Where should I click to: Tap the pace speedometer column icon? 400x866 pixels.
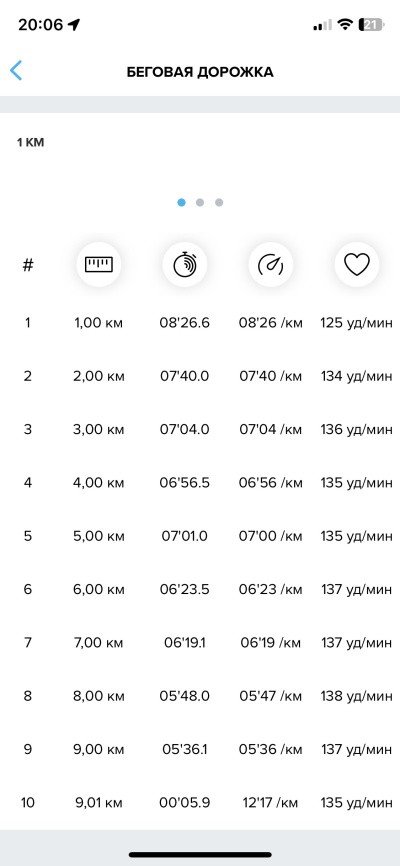(x=271, y=265)
